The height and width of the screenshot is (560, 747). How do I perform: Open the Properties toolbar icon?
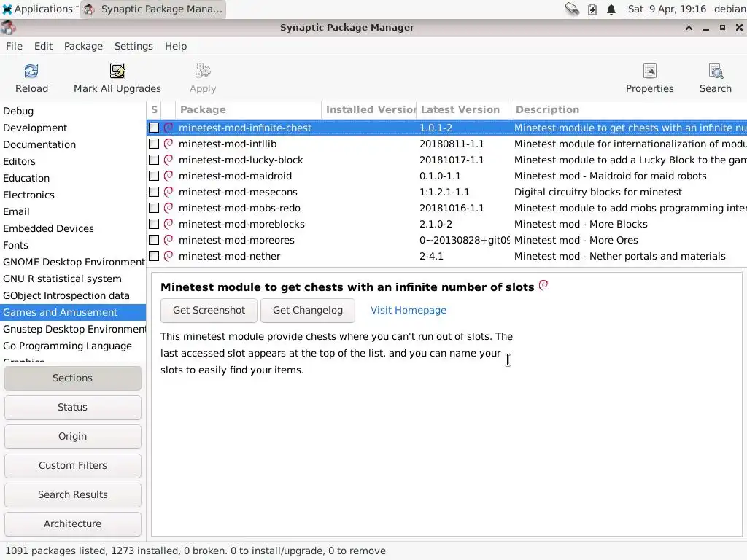(650, 71)
